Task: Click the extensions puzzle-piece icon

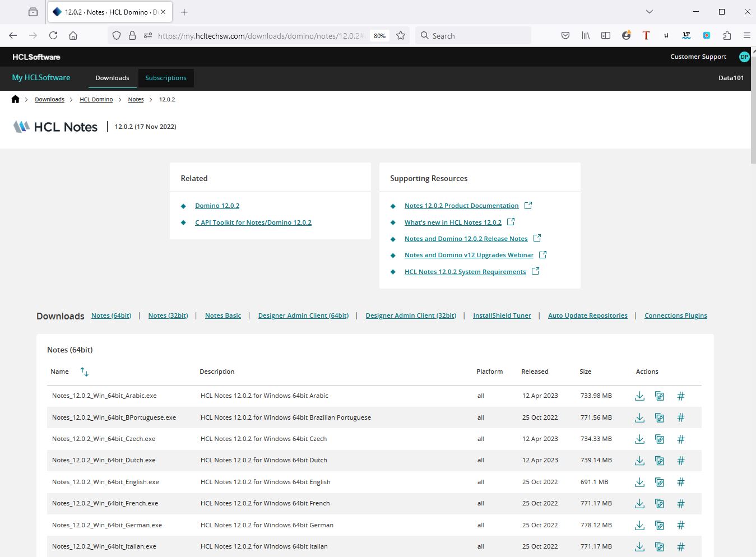Action: [727, 35]
